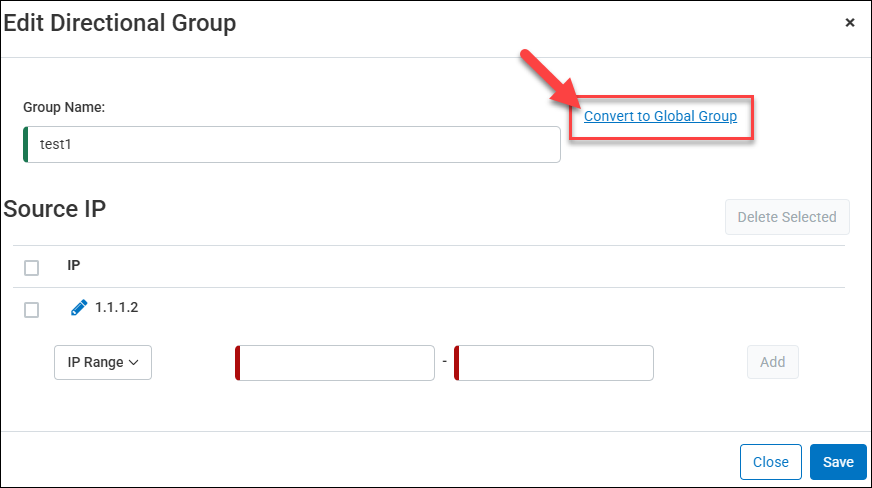872x488 pixels.
Task: Check the box for the 1.1.1.2 row
Action: 31,310
